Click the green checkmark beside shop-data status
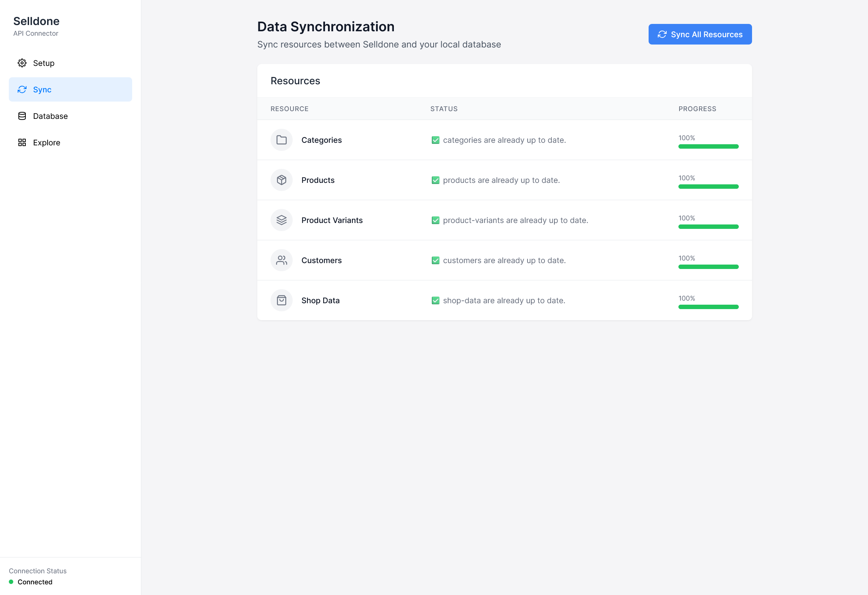 [435, 301]
